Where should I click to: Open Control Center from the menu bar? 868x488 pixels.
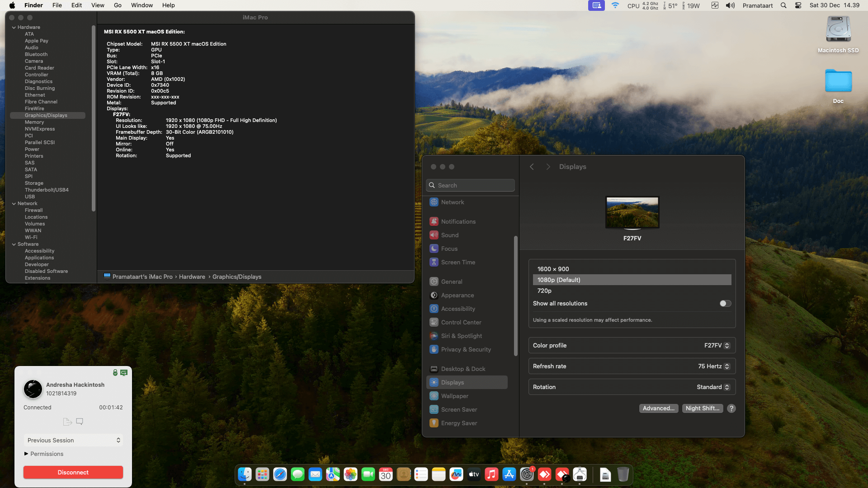coord(798,5)
